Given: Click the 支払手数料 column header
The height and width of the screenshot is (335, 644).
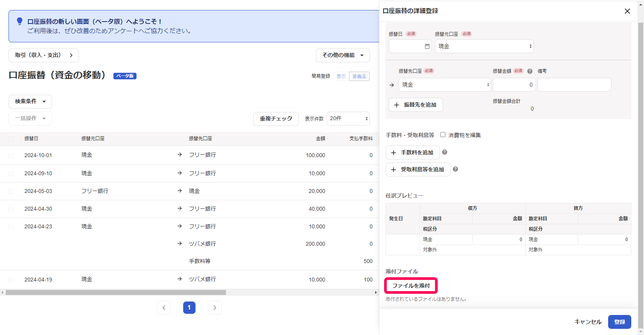Looking at the screenshot, I should coord(361,139).
